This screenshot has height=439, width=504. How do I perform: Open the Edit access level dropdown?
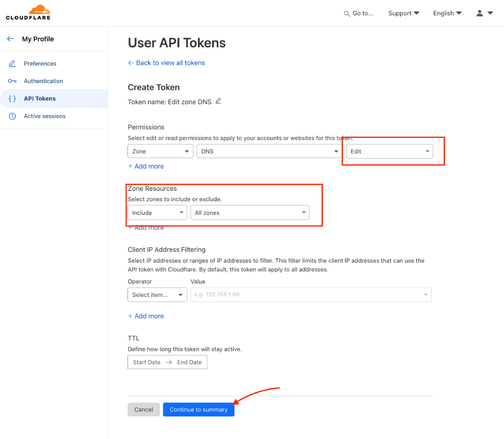[x=390, y=151]
